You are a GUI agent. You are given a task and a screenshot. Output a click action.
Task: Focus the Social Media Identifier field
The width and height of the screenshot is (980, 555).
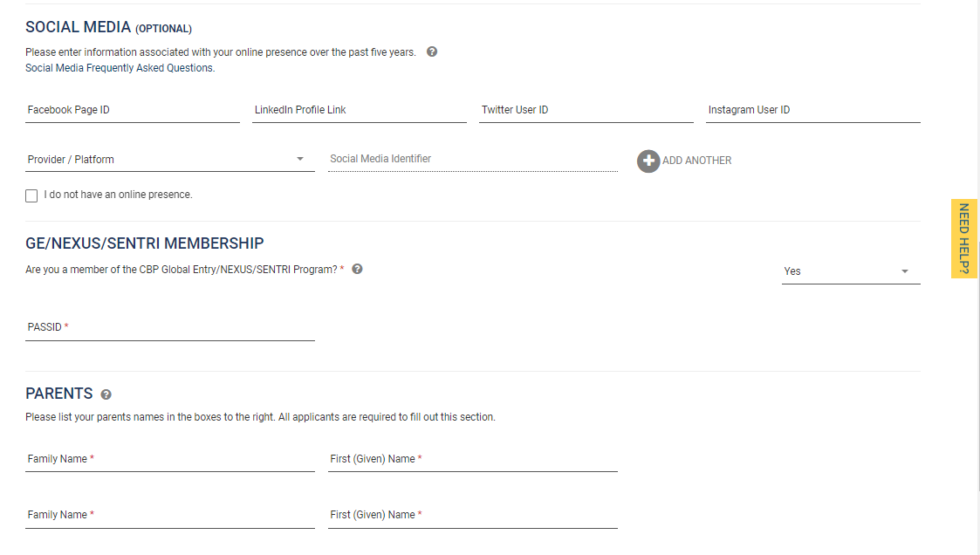click(472, 160)
